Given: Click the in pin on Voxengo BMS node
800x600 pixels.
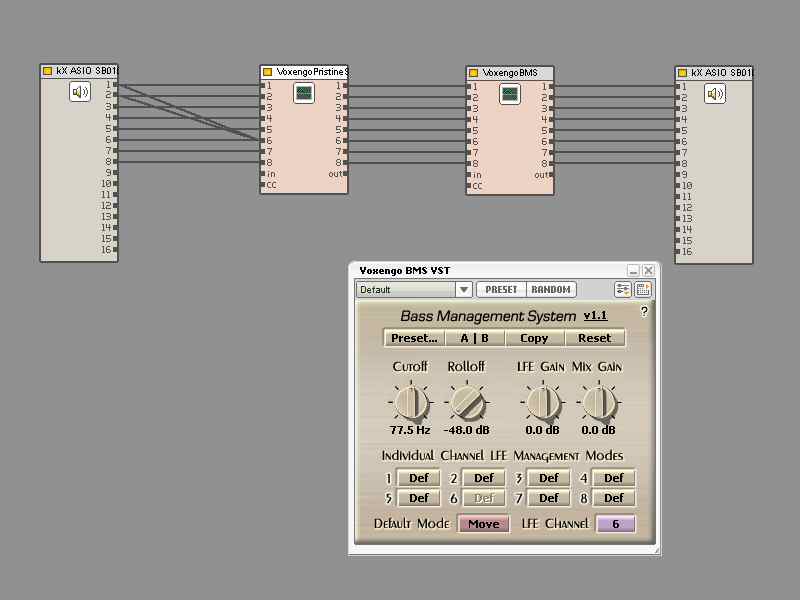Looking at the screenshot, I should pos(469,174).
